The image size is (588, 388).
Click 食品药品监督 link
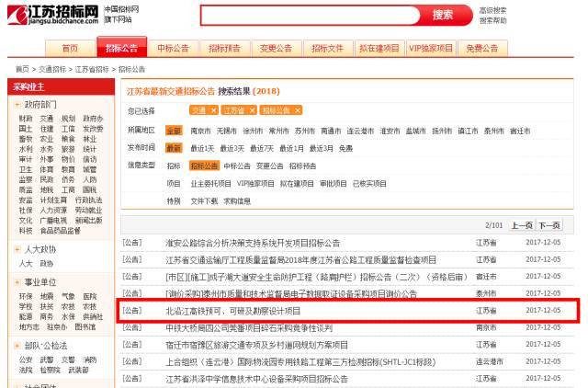(61, 231)
